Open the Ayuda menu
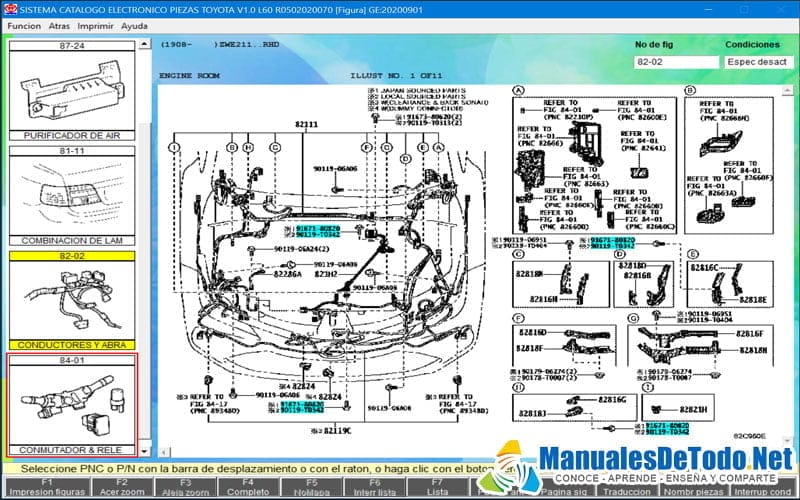 tap(134, 26)
